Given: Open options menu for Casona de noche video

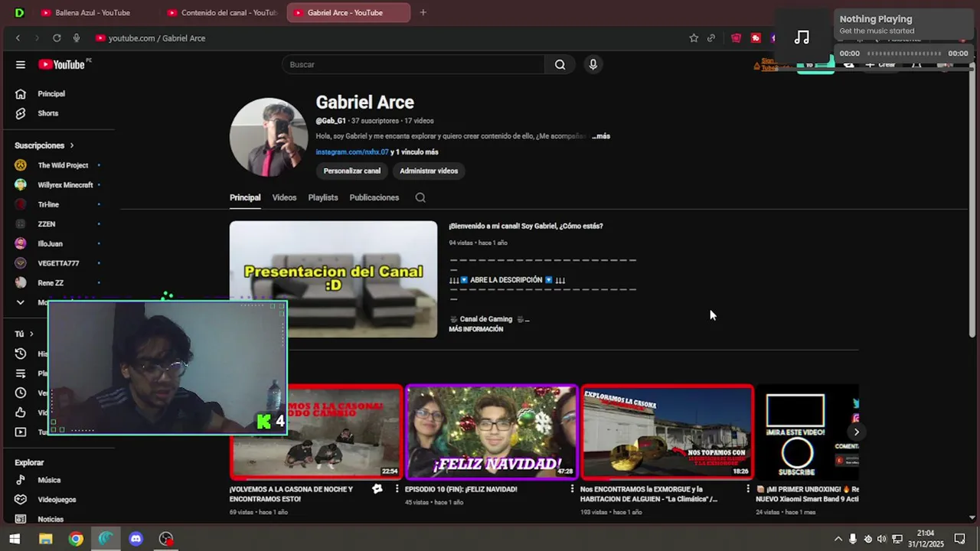Looking at the screenshot, I should point(397,488).
